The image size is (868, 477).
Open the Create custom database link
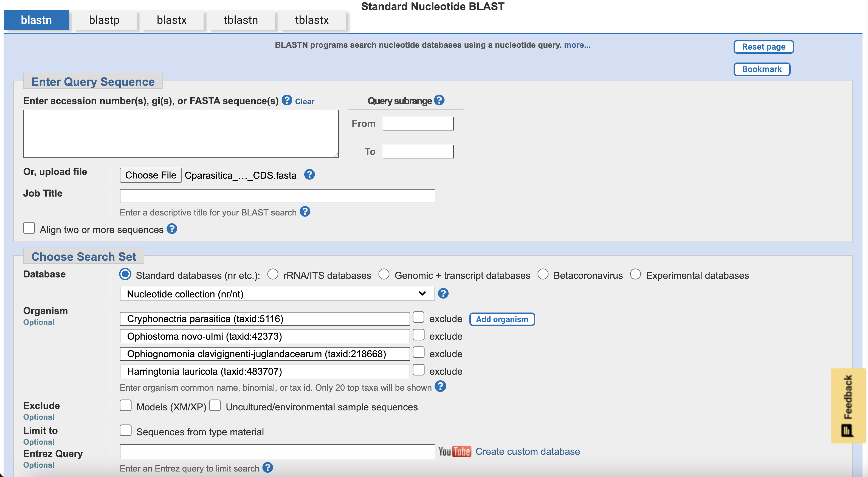coord(527,452)
